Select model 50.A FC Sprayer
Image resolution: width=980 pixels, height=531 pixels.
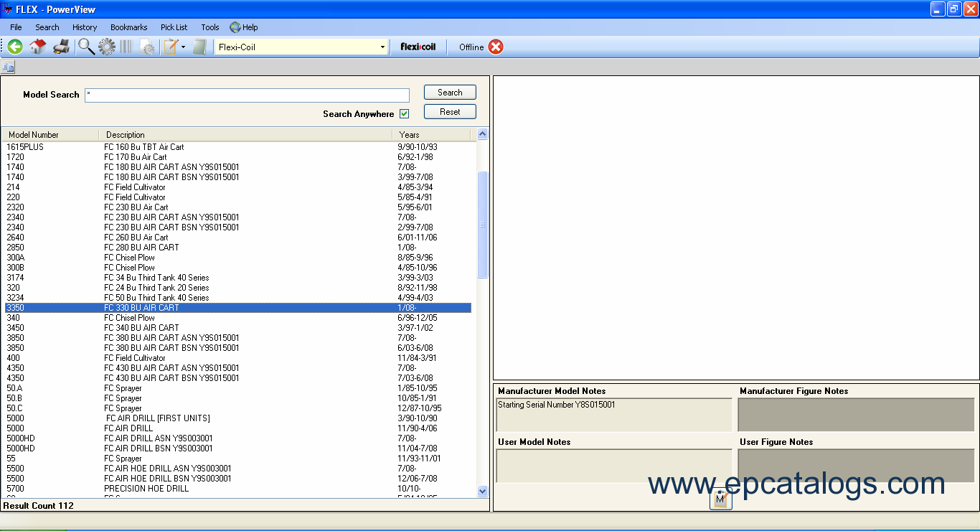pos(238,388)
